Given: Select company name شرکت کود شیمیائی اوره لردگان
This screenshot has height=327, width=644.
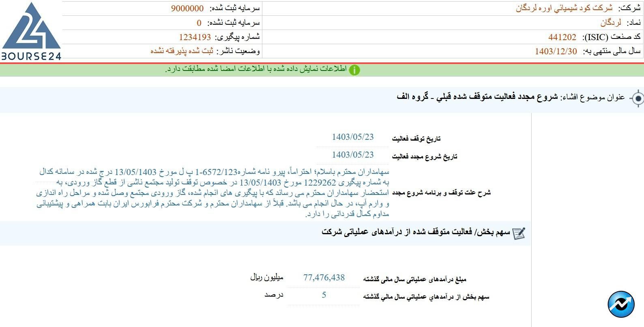Looking at the screenshot, I should pyautogui.click(x=564, y=8).
